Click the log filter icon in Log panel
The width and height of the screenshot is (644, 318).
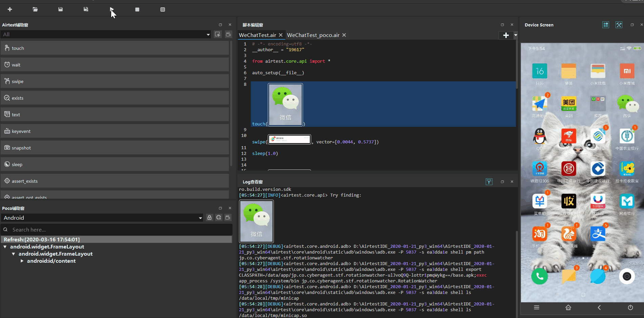click(x=489, y=182)
